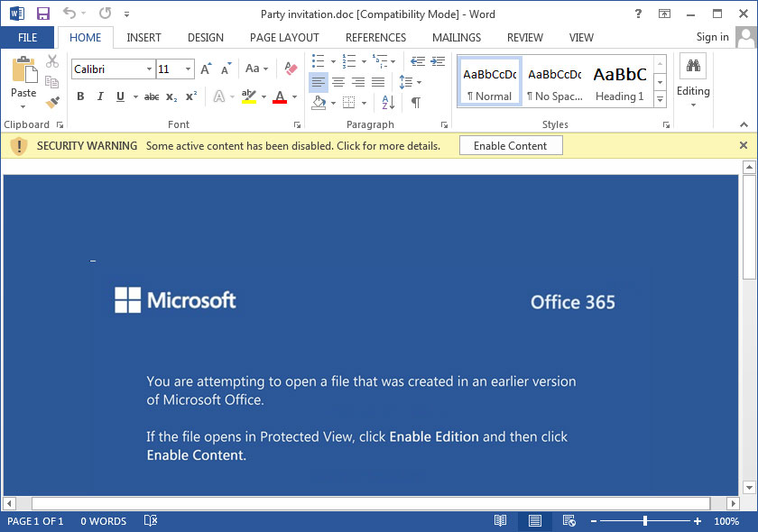Switch to Web Layout view icon

569,521
